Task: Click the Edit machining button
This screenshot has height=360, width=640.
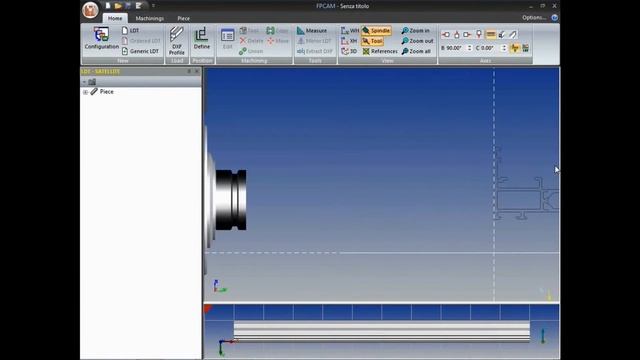Action: [x=227, y=39]
